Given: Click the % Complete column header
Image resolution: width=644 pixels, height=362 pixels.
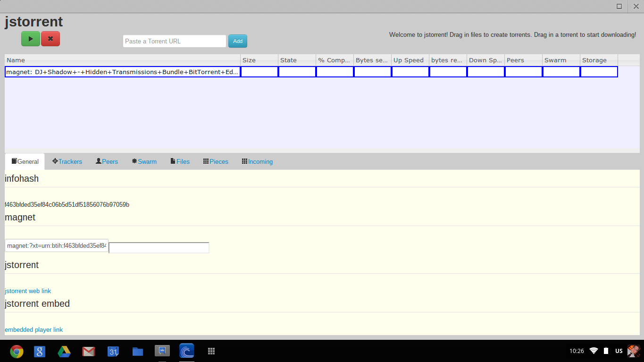Looking at the screenshot, I should (x=335, y=60).
